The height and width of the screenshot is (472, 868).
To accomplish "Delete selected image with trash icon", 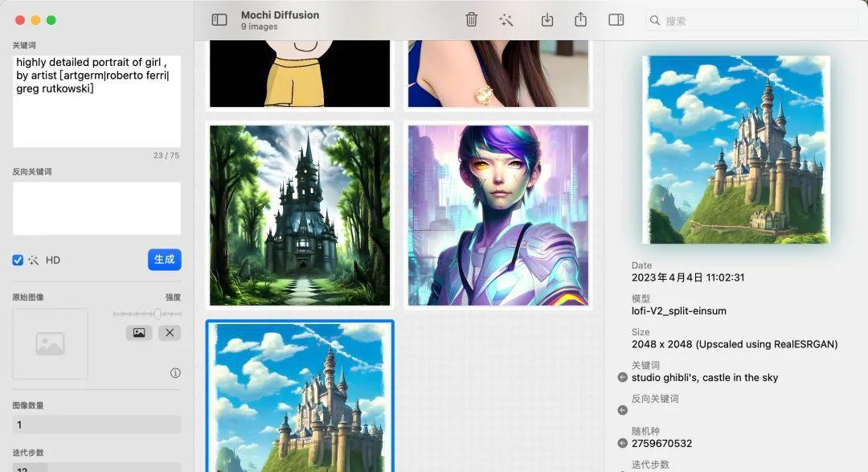I will pos(471,20).
